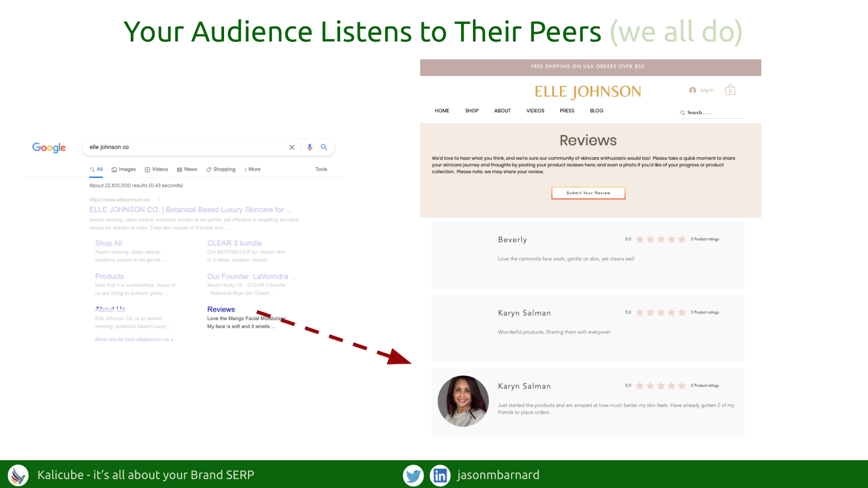Open the Twitter icon in footer

[413, 476]
